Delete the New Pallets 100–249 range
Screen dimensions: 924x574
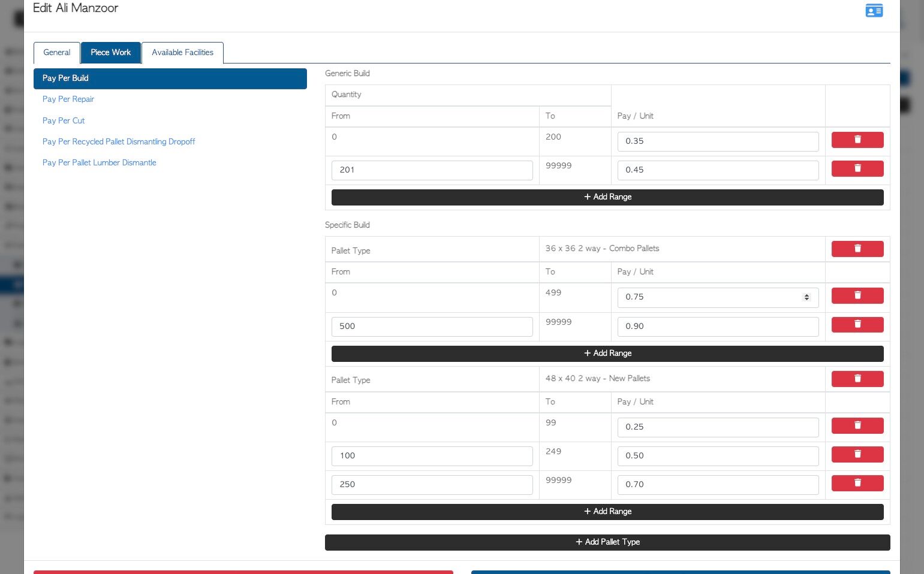(857, 454)
